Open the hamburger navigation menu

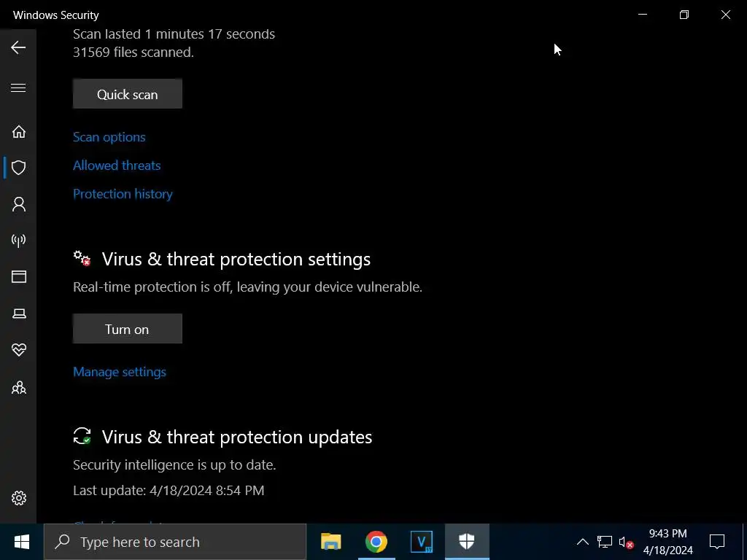pyautogui.click(x=18, y=87)
